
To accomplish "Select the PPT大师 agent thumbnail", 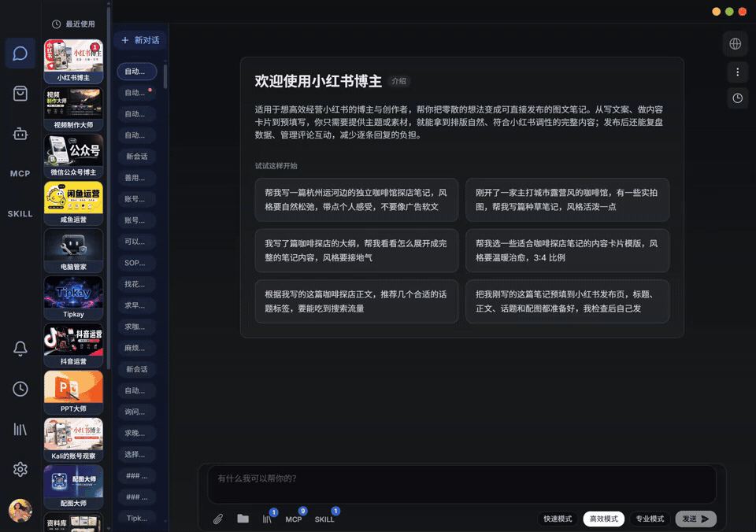I will coord(73,392).
